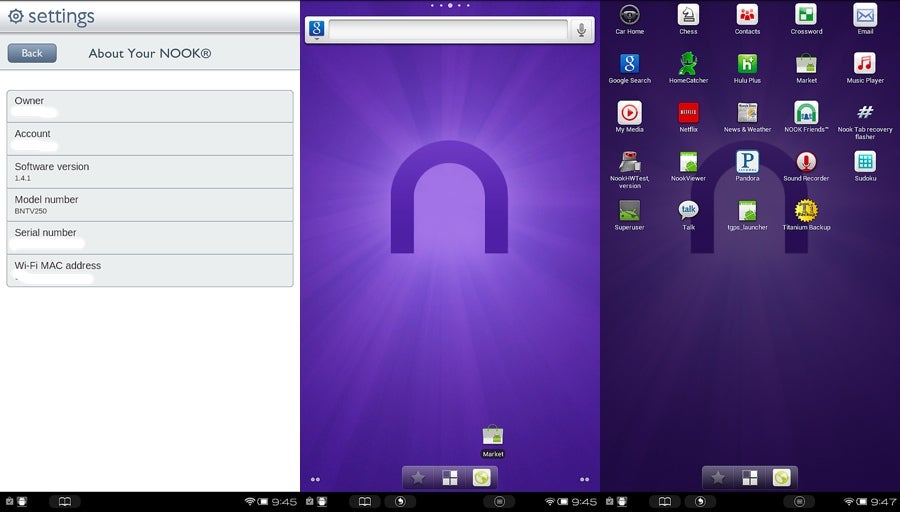Tap the book icon in Market home screen status bar
This screenshot has height=512, width=900.
click(x=364, y=502)
